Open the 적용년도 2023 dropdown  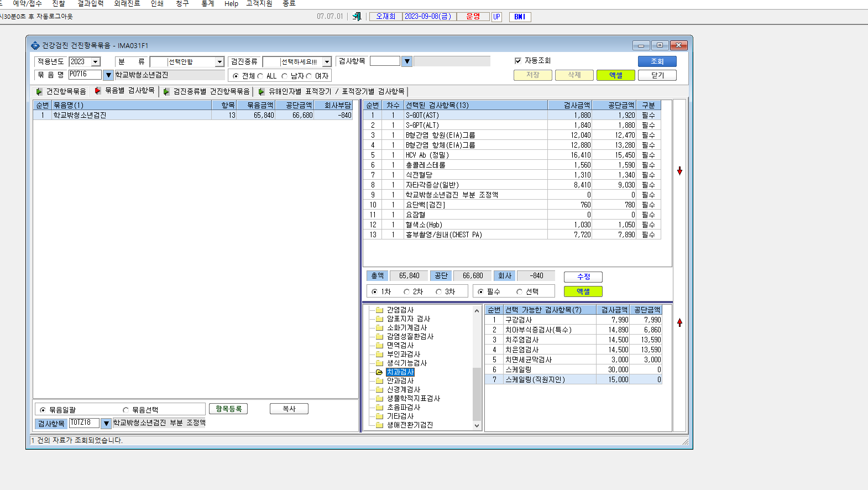pos(96,62)
